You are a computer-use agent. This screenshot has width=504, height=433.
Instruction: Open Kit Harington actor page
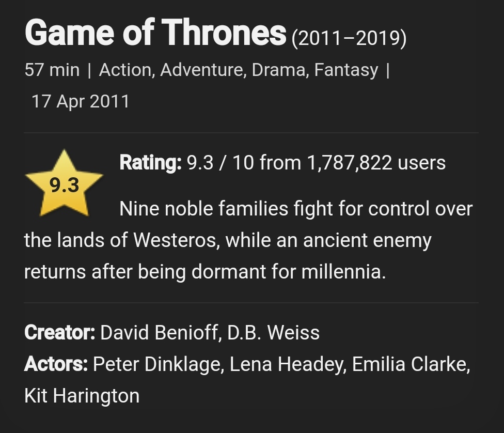(82, 396)
